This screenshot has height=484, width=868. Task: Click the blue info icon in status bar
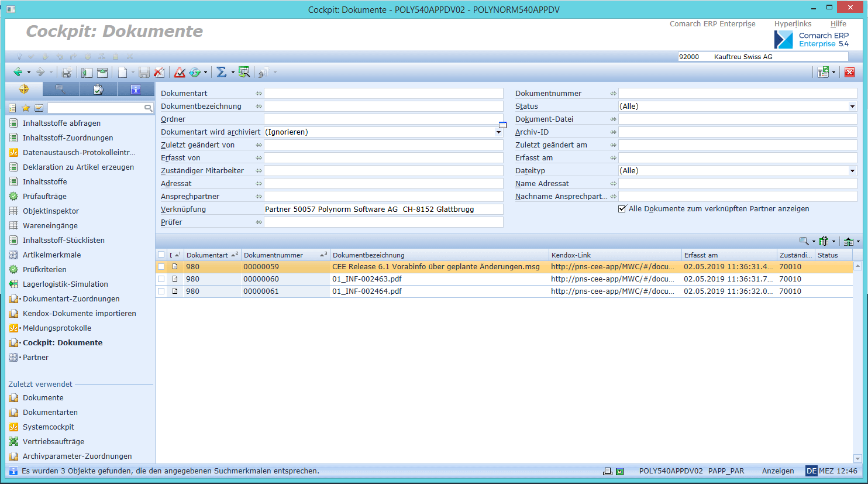tap(13, 471)
